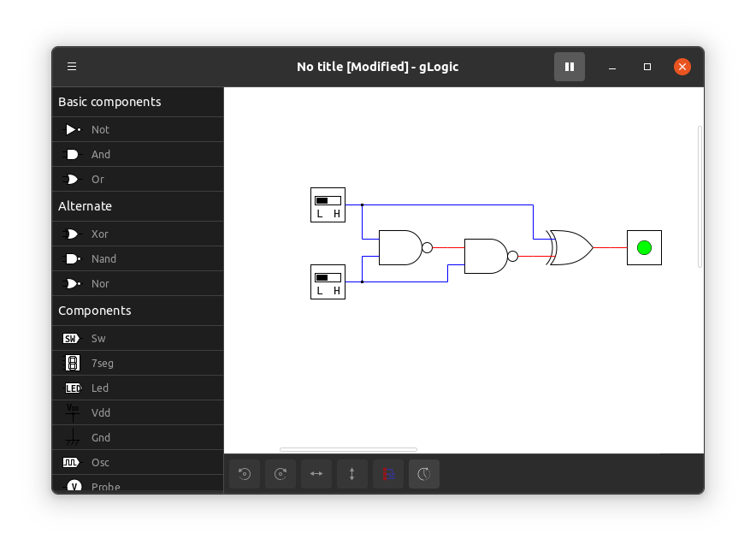Select the Led component

coord(138,388)
